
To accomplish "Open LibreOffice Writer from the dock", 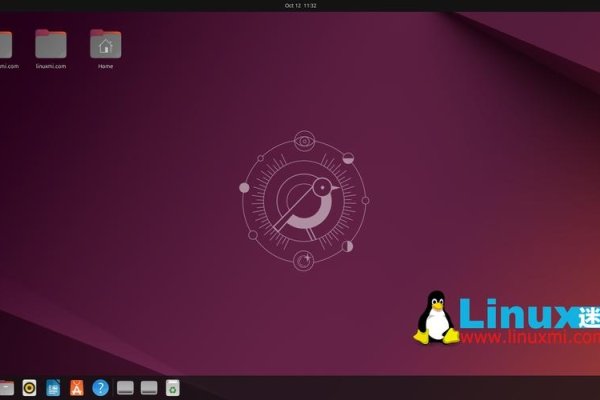I will click(x=53, y=387).
